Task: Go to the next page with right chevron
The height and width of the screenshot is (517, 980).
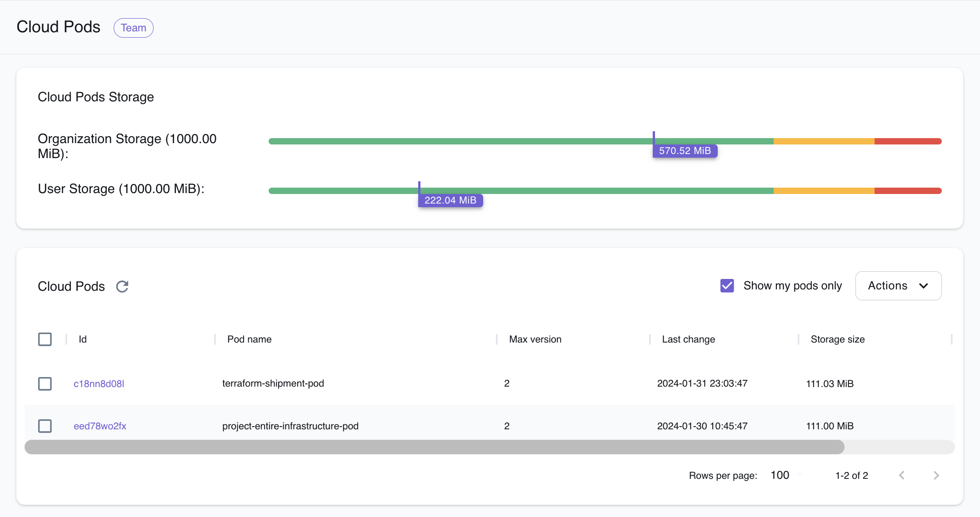Action: [x=936, y=475]
